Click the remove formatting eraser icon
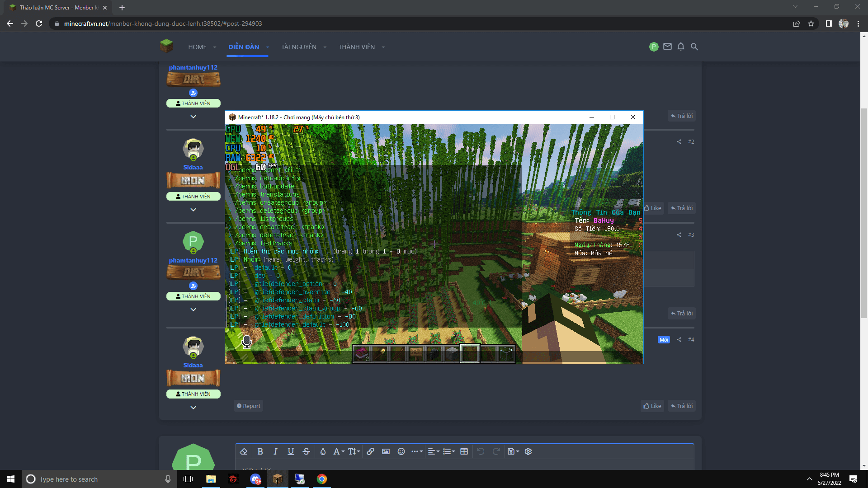 [x=244, y=451]
